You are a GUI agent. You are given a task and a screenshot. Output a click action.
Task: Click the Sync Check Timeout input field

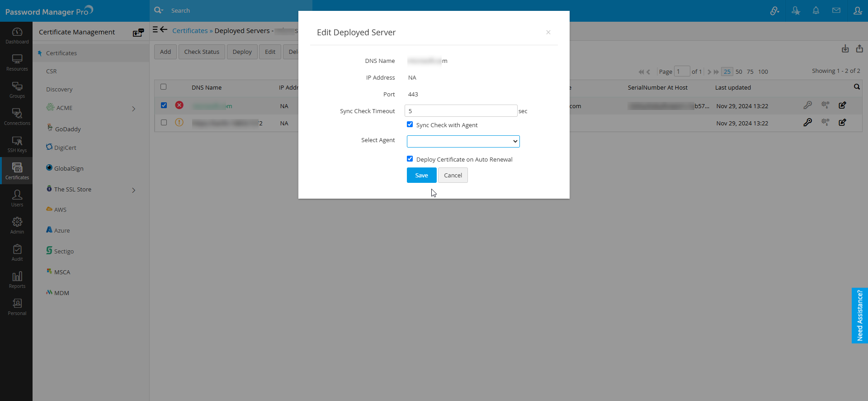[x=461, y=111]
